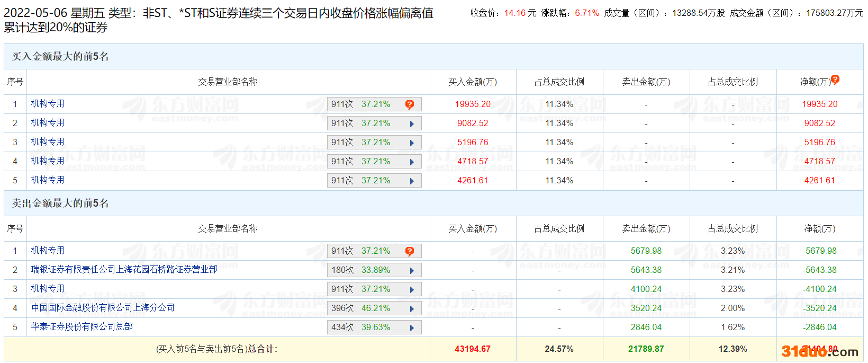Click the question mark icon in the 5679.98 sell row

409,251
